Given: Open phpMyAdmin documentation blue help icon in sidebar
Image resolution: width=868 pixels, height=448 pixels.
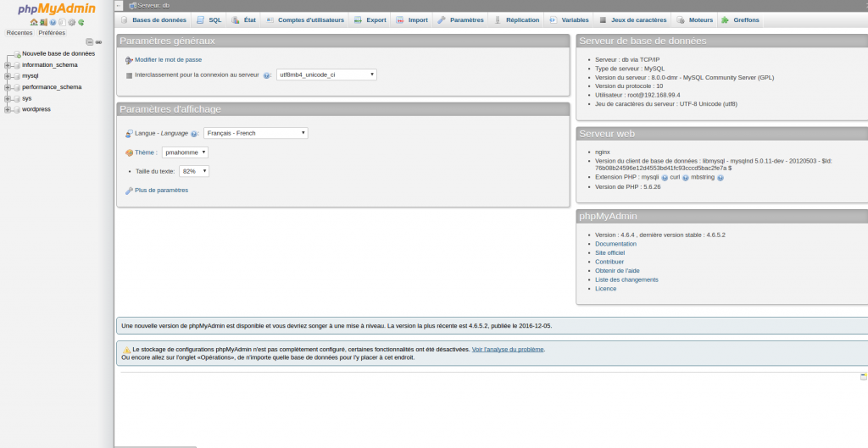Looking at the screenshot, I should (53, 23).
